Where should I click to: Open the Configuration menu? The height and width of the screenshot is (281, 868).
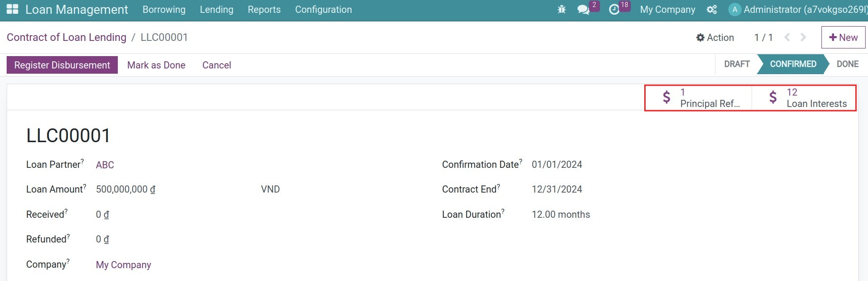(x=324, y=10)
